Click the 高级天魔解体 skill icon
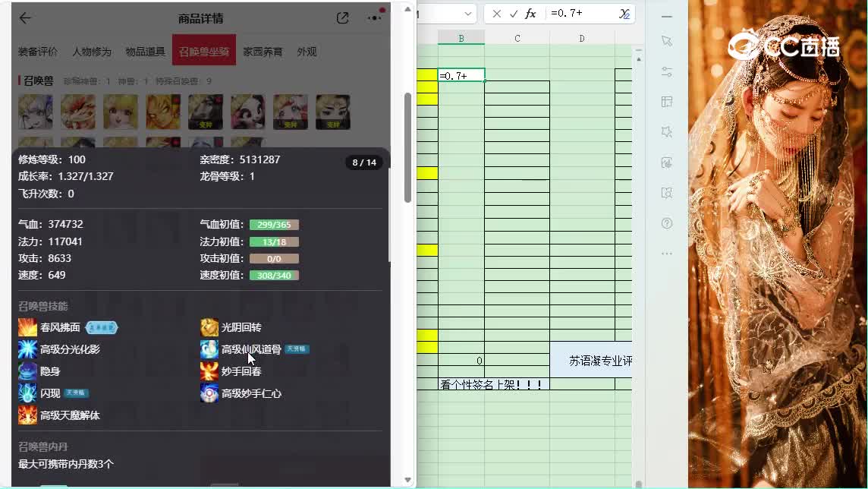 [27, 415]
